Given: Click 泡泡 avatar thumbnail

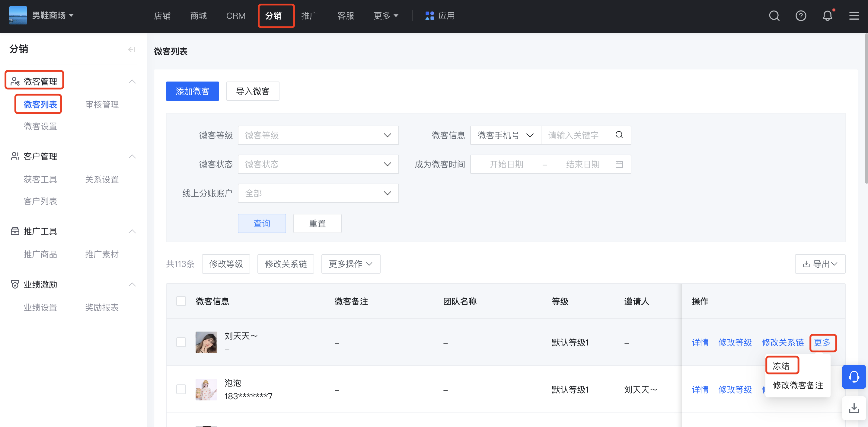Looking at the screenshot, I should pos(206,389).
